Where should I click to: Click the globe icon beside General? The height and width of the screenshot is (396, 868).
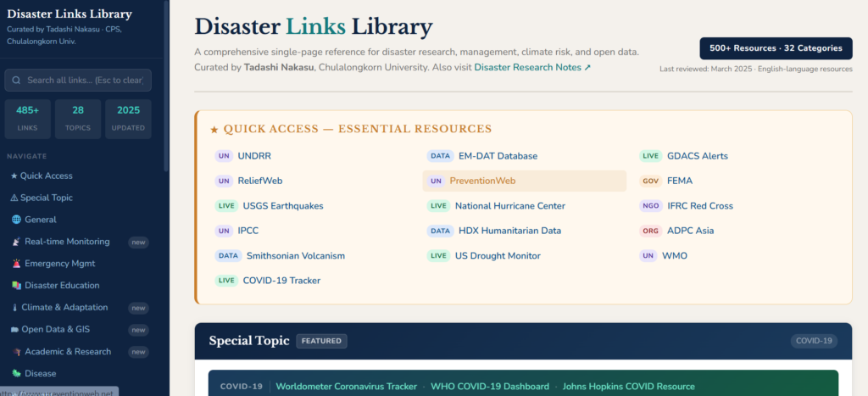pos(16,220)
